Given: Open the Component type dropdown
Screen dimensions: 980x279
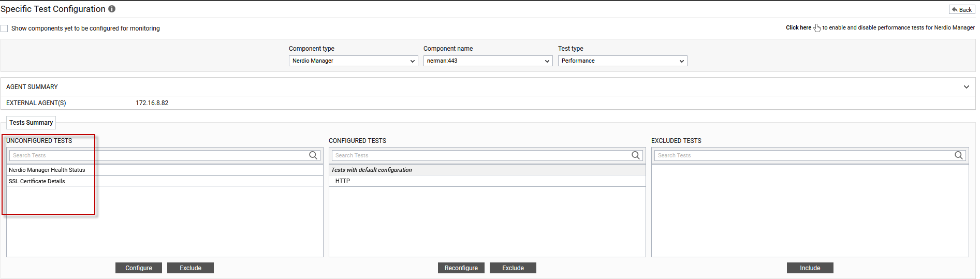Looking at the screenshot, I should pyautogui.click(x=353, y=61).
